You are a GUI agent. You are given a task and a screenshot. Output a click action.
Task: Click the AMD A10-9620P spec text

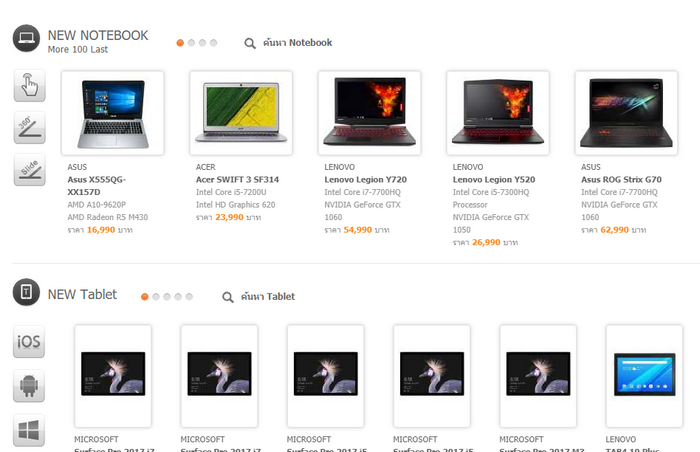pyautogui.click(x=96, y=205)
